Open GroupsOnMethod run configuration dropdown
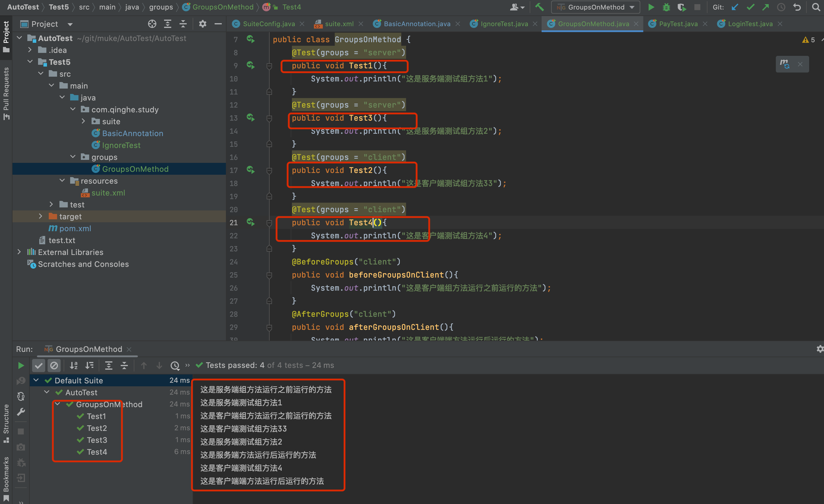Image resolution: width=824 pixels, height=504 pixels. (x=596, y=7)
